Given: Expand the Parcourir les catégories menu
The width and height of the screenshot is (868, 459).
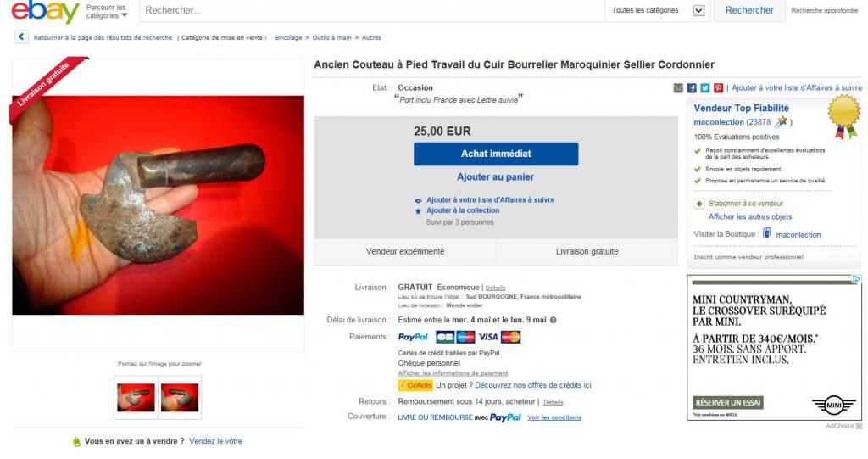Looking at the screenshot, I should coord(107,11).
